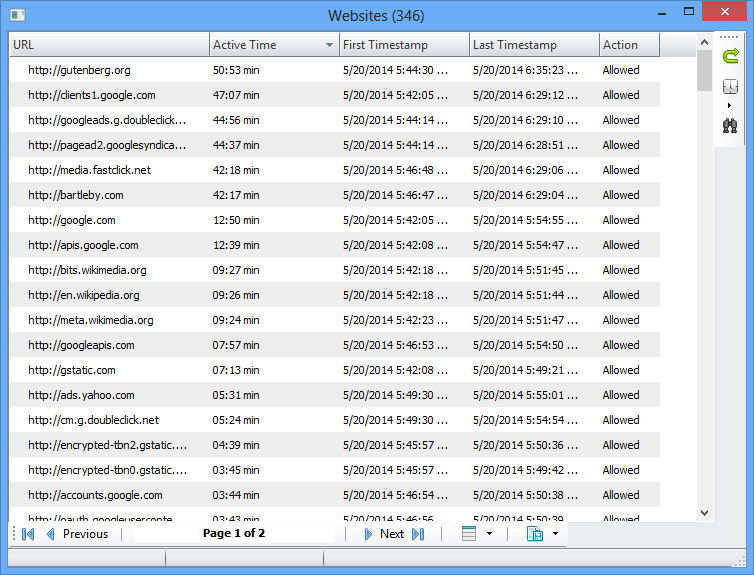754x575 pixels.
Task: Select the http://gutenberg.org row
Action: (79, 70)
